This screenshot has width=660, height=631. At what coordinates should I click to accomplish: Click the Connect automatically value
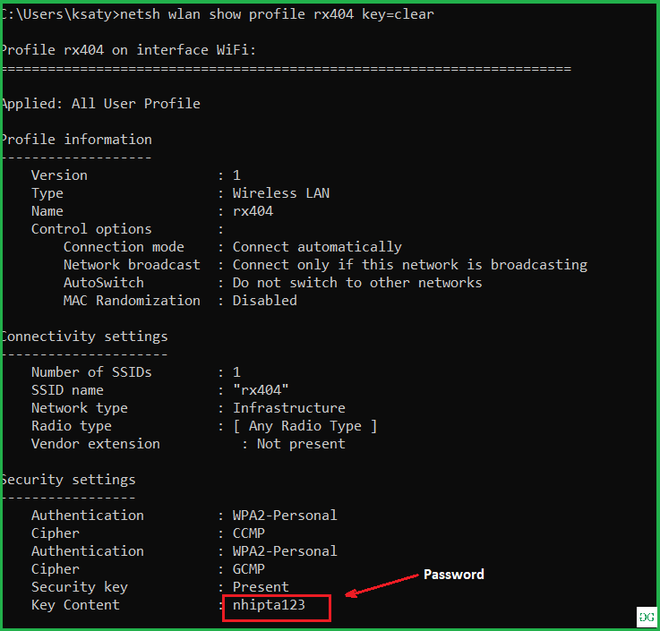pos(317,247)
